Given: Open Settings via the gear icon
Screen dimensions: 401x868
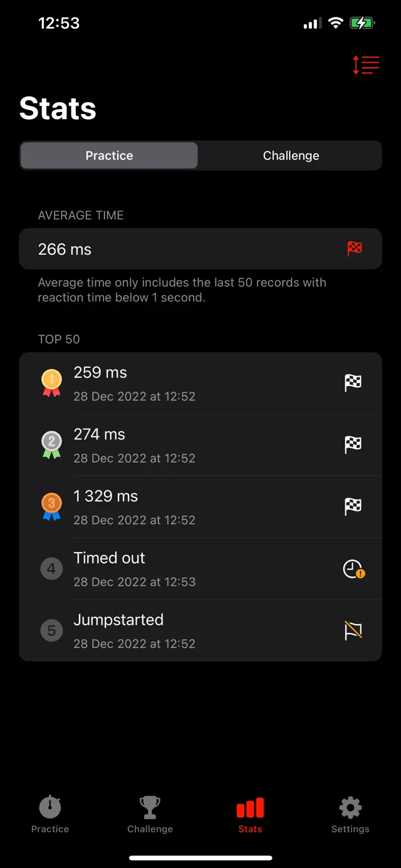Looking at the screenshot, I should coord(350,807).
